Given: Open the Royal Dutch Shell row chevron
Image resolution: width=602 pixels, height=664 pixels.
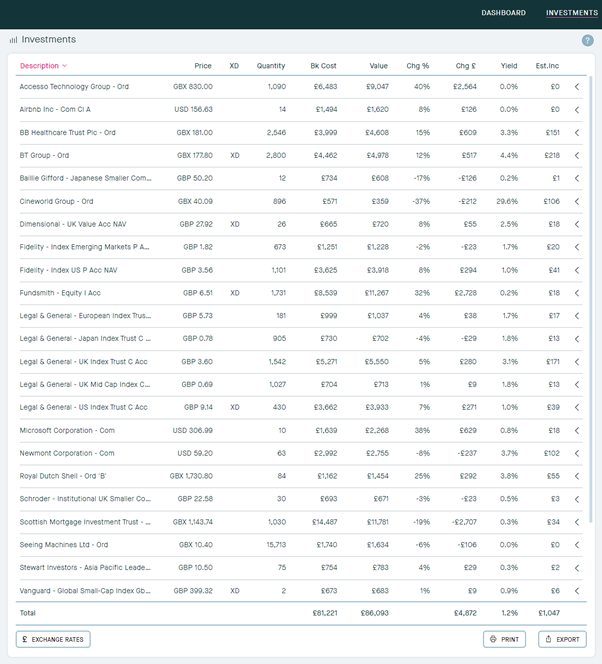Looking at the screenshot, I should [577, 476].
